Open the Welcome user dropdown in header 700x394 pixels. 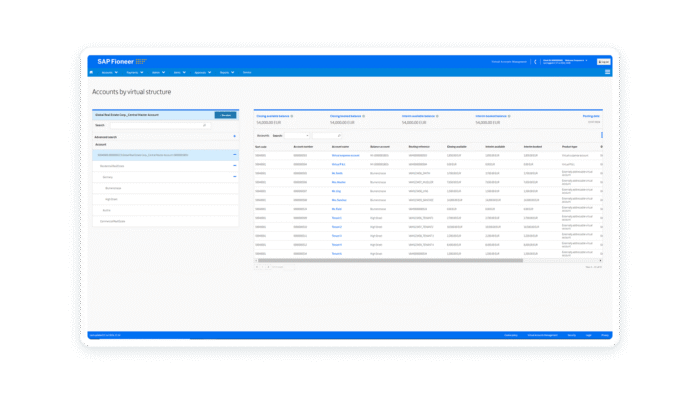tap(576, 60)
